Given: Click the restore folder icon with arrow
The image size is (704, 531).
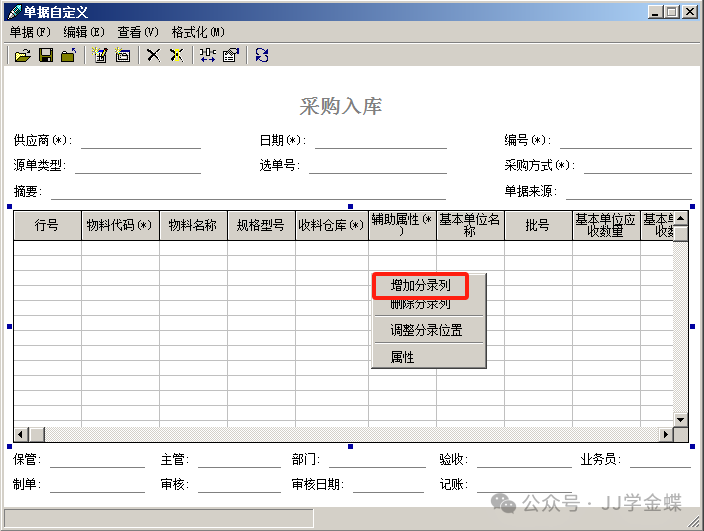Looking at the screenshot, I should point(67,55).
